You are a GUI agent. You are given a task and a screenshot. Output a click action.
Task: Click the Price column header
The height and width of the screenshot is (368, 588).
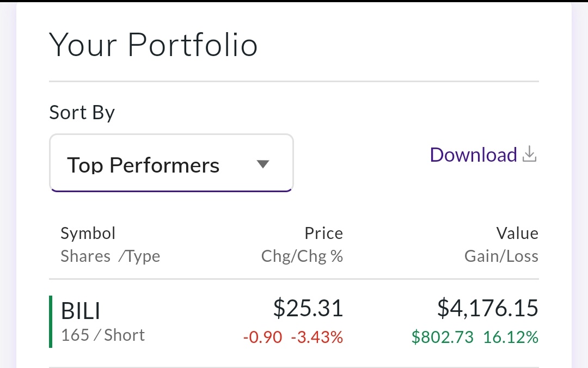323,234
